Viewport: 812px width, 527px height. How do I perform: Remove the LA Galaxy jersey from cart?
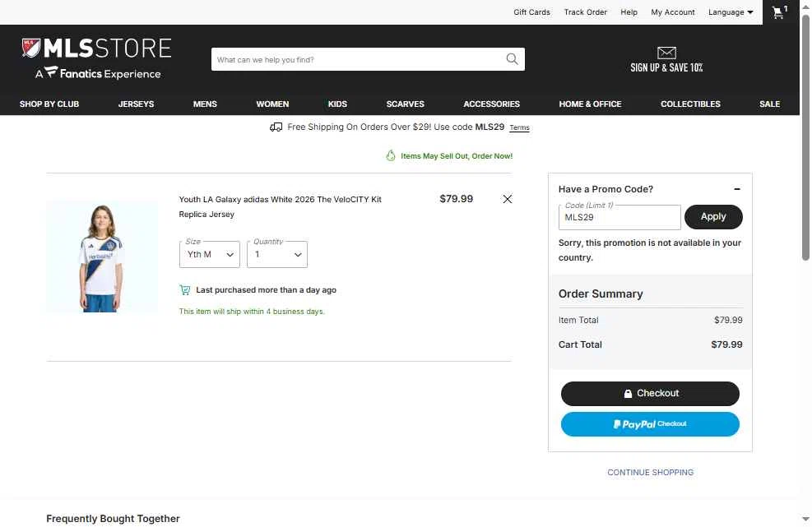coord(507,199)
